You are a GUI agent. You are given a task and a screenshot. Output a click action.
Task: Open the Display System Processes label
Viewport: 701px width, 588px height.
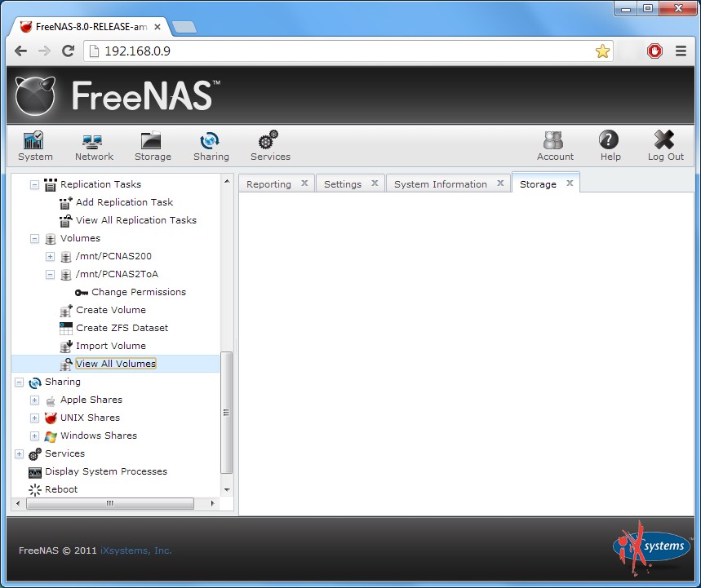coord(106,471)
